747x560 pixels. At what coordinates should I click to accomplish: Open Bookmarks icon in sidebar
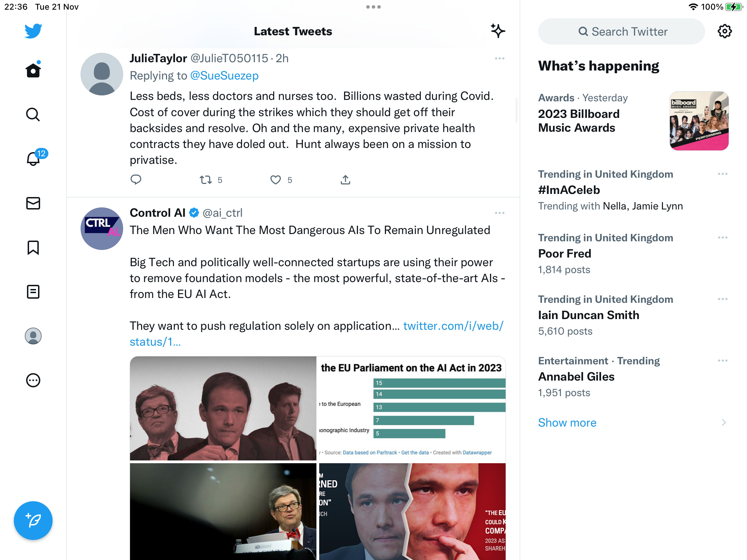coord(33,248)
